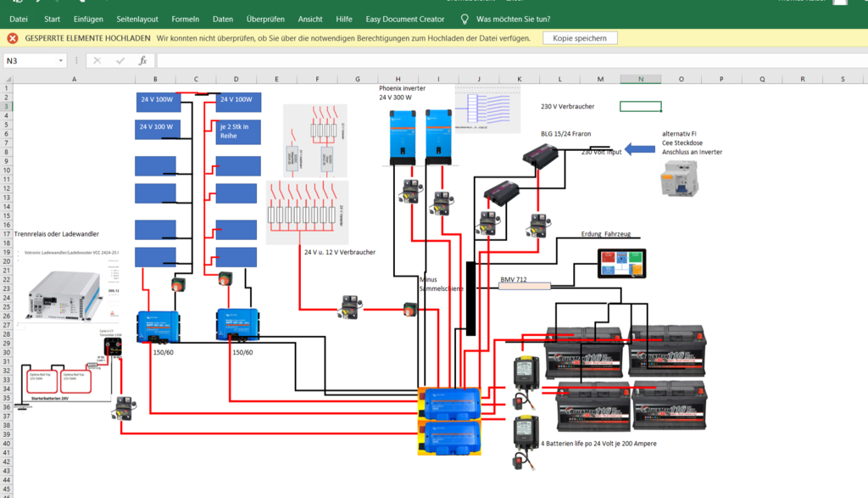Select the bottom-right battery image
This screenshot has width=868, height=498.
tap(670, 406)
